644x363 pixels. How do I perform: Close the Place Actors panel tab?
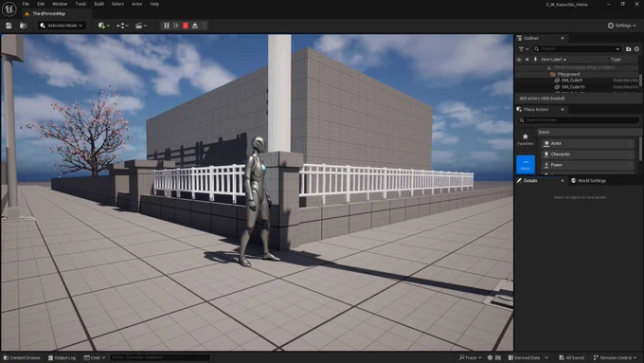(563, 109)
